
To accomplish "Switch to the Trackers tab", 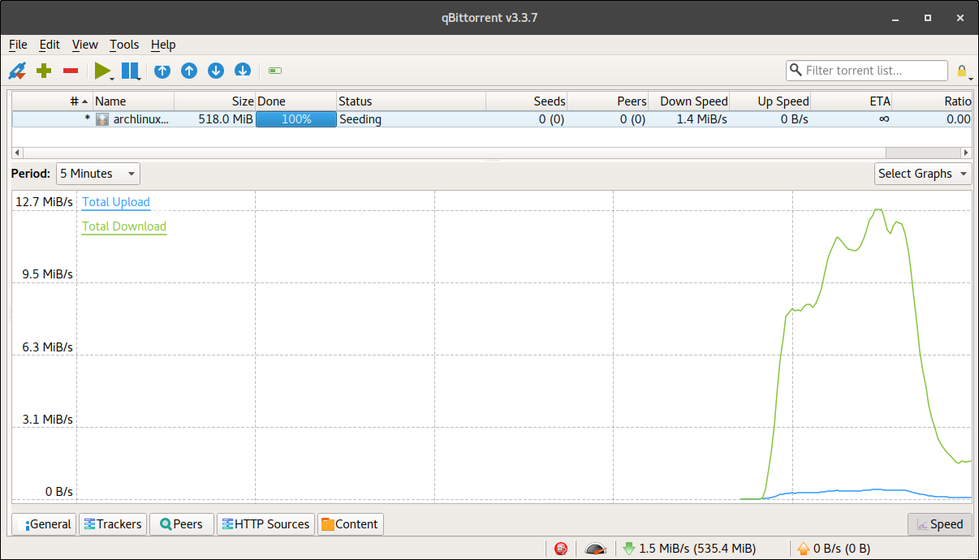I will point(112,523).
